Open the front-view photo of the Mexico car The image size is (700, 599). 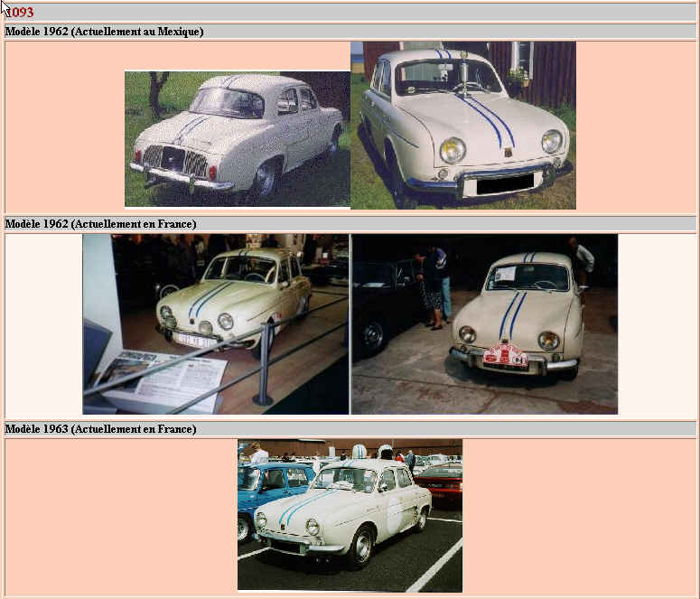(x=462, y=125)
